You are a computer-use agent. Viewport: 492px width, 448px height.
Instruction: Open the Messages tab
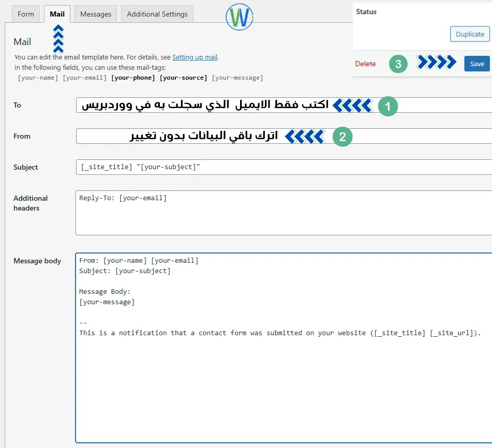pyautogui.click(x=96, y=14)
